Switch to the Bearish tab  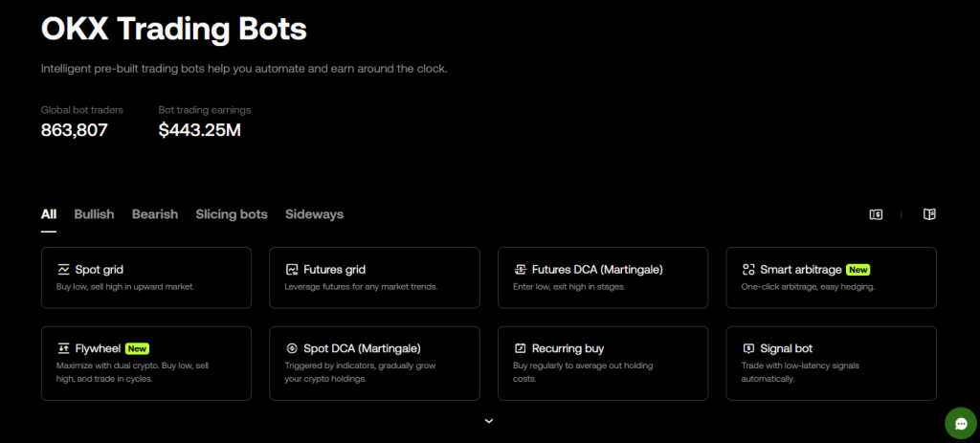(155, 214)
